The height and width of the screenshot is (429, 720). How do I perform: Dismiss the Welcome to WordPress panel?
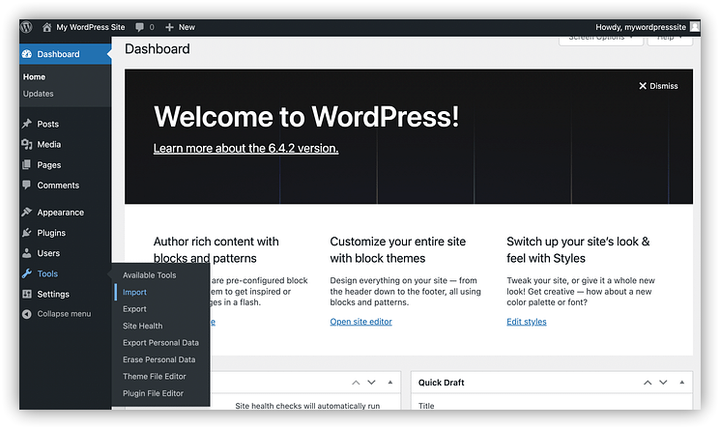(x=658, y=86)
